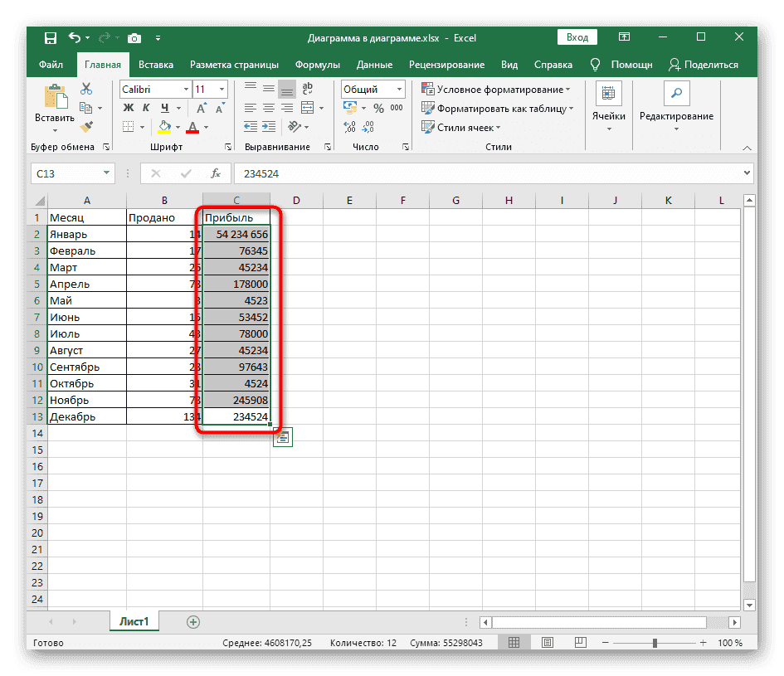
Task: Click the zoom slider in status bar
Action: click(x=655, y=643)
